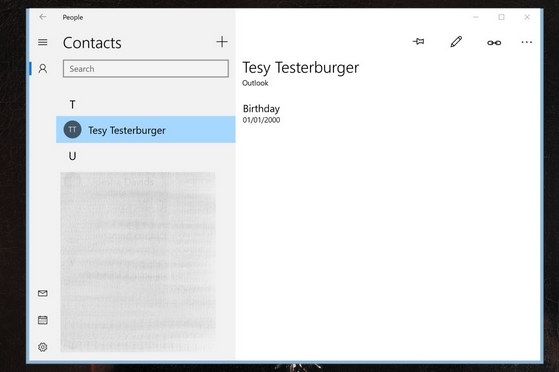Open Calendar app from sidebar icon
The height and width of the screenshot is (372, 559).
42,320
